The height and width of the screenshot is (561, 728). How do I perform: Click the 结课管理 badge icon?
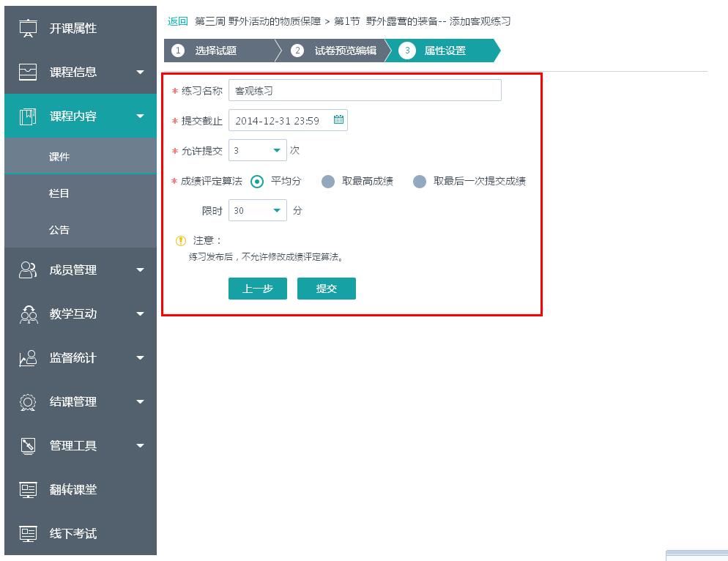[x=28, y=402]
